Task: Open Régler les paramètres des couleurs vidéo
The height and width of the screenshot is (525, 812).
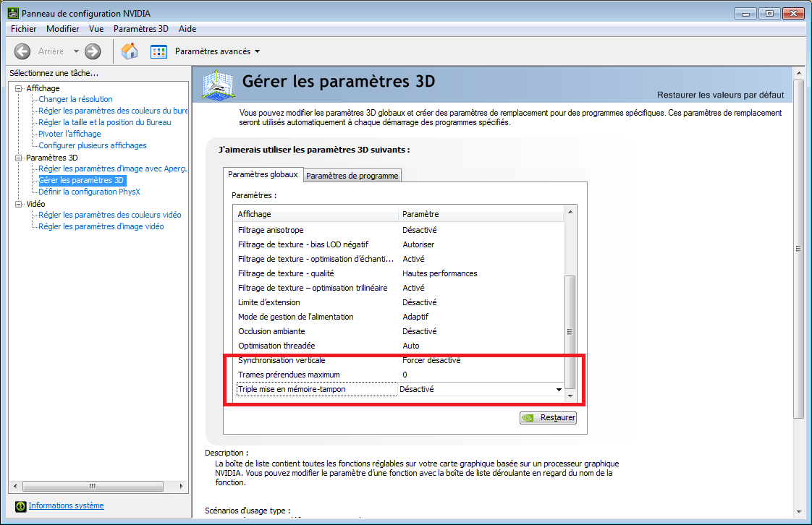Action: point(110,215)
